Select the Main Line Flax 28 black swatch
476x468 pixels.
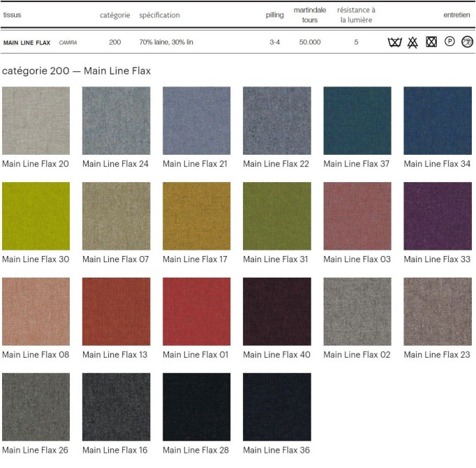[x=196, y=407]
